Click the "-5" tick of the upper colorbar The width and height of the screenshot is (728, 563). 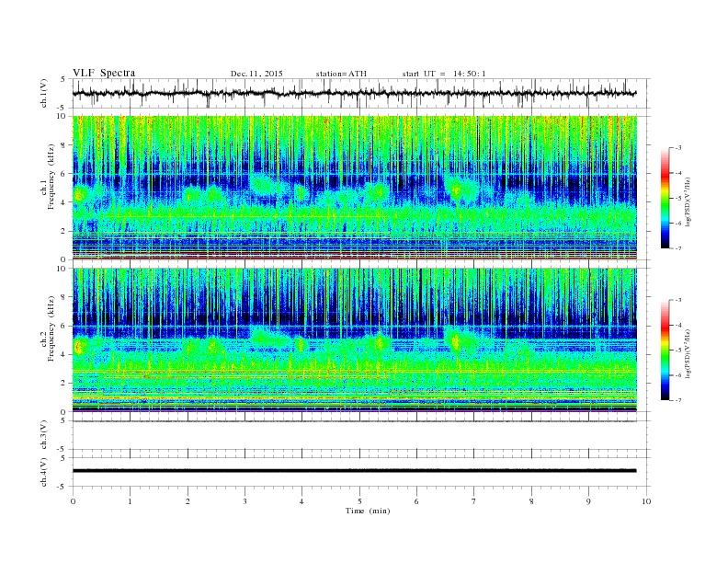point(677,199)
